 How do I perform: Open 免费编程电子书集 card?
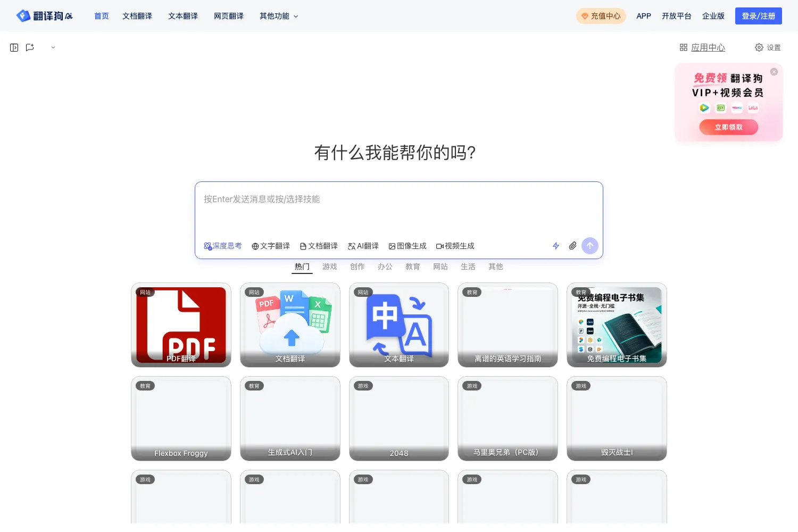[x=617, y=325]
